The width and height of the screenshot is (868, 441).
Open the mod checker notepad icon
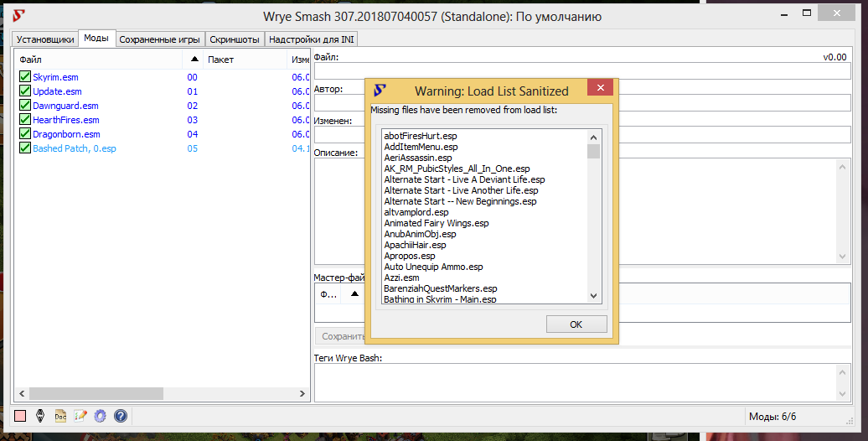pos(80,416)
